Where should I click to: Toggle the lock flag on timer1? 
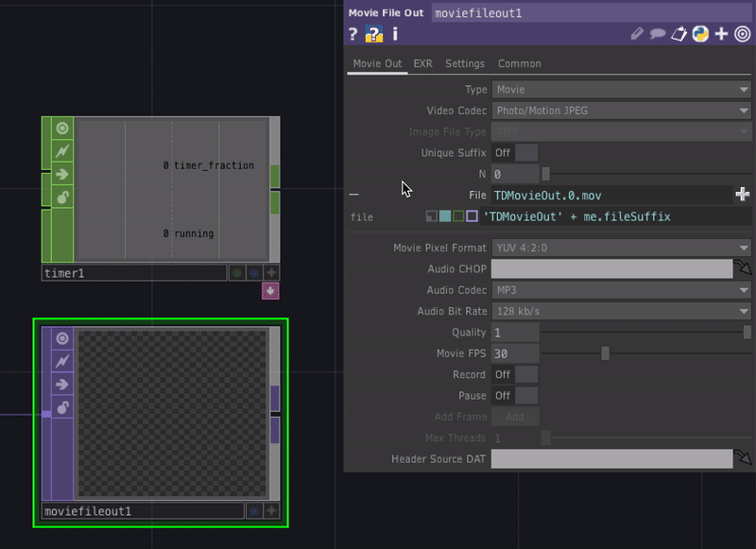(62, 197)
